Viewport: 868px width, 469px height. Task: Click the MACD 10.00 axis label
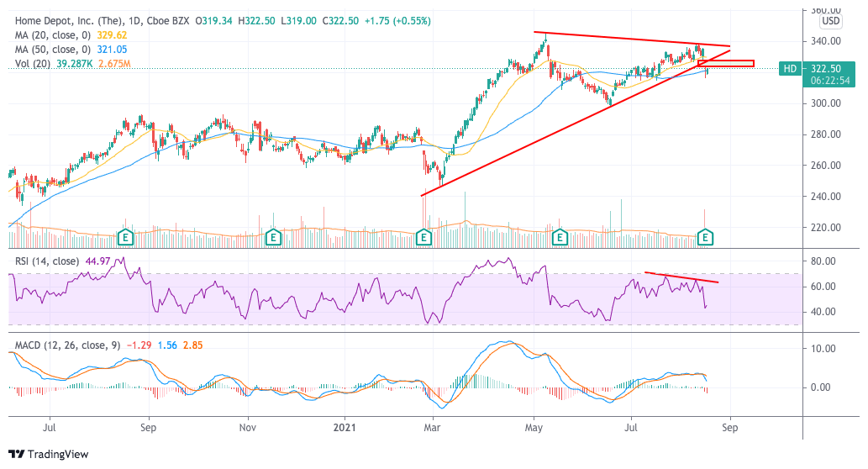[823, 349]
